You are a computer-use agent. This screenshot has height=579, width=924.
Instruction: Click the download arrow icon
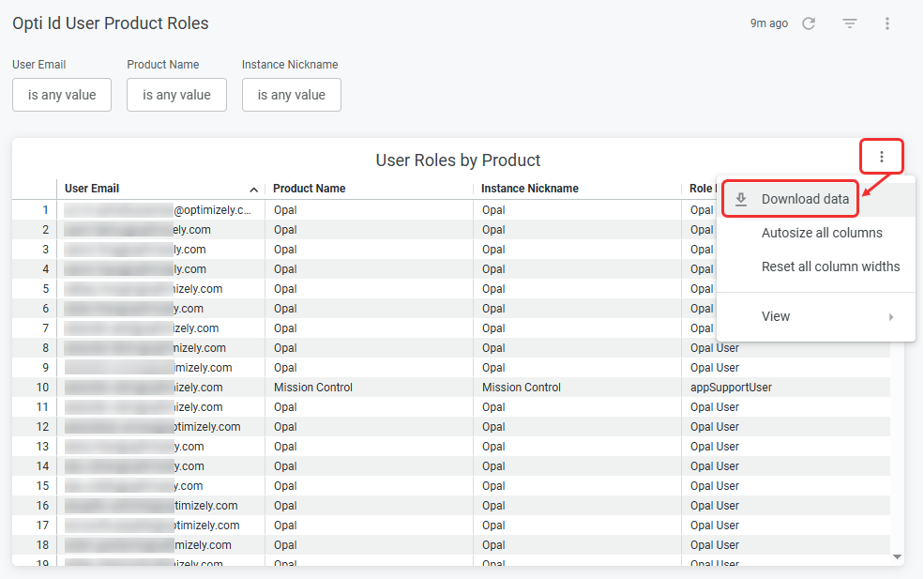pyautogui.click(x=741, y=199)
